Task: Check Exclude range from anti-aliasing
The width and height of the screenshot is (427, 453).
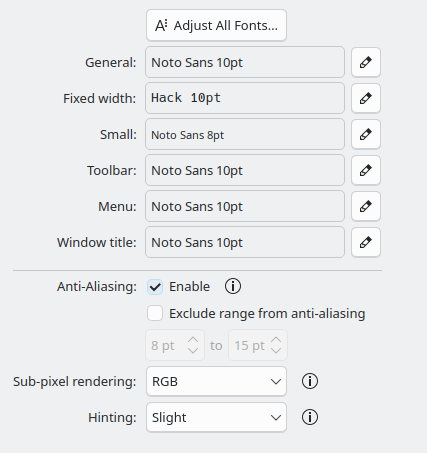Action: coord(155,314)
